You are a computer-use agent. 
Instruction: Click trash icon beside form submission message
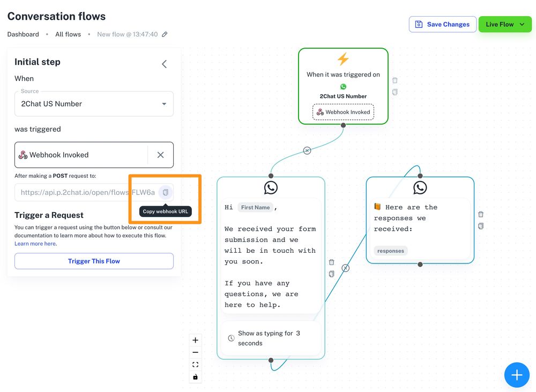pyautogui.click(x=331, y=262)
